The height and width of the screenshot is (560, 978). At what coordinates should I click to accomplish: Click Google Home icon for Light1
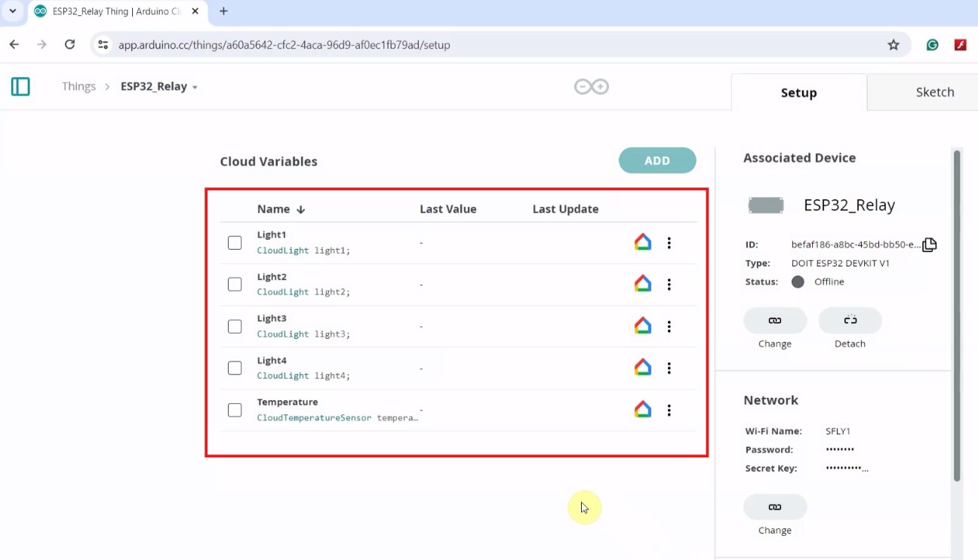point(642,242)
